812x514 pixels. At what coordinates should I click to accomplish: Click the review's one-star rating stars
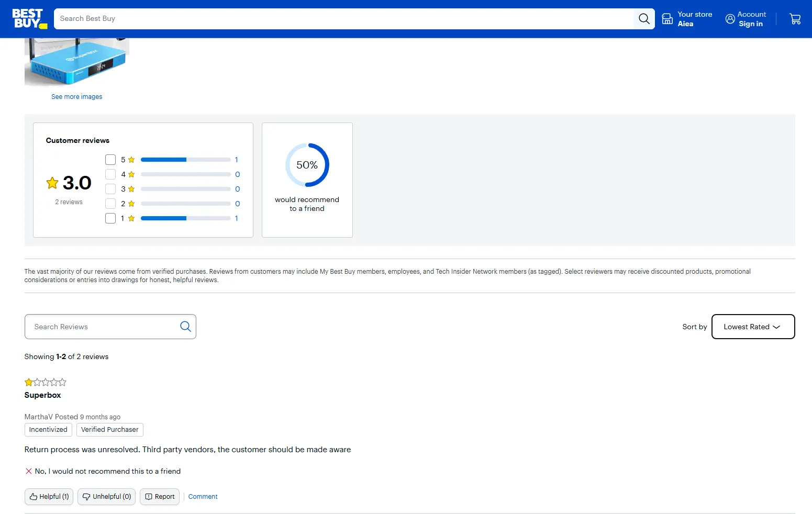pos(46,382)
